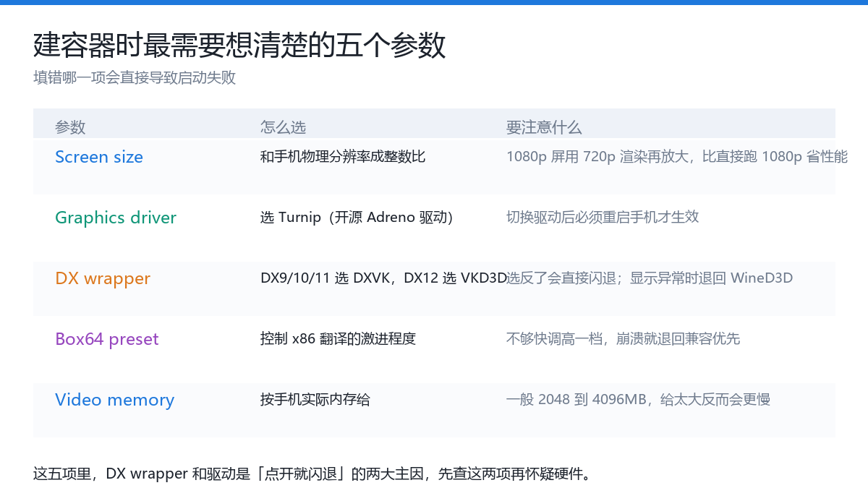868x488 pixels.
Task: Click the 2048 到 4096MB memory note
Action: coord(638,399)
